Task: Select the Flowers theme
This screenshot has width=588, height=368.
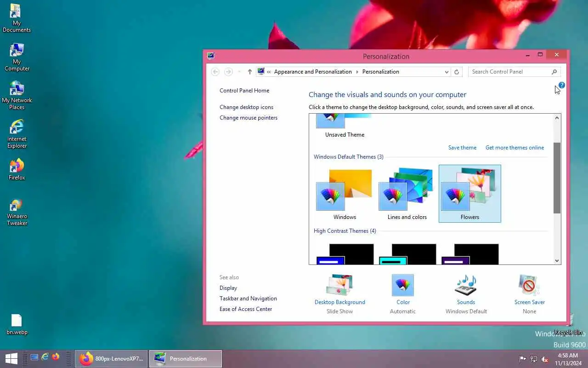Action: (x=469, y=194)
